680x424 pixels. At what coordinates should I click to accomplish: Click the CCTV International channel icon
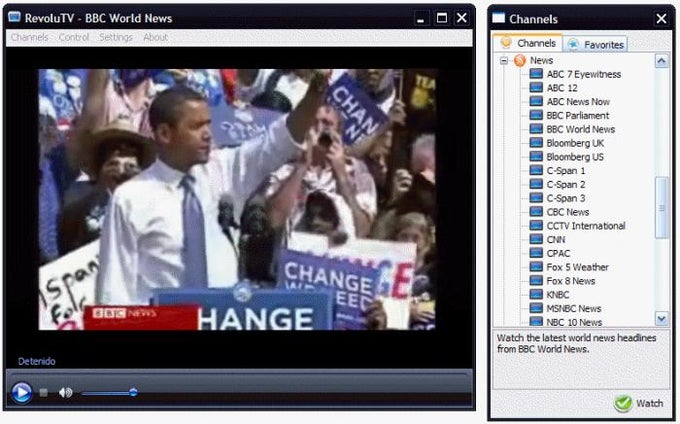[x=536, y=225]
